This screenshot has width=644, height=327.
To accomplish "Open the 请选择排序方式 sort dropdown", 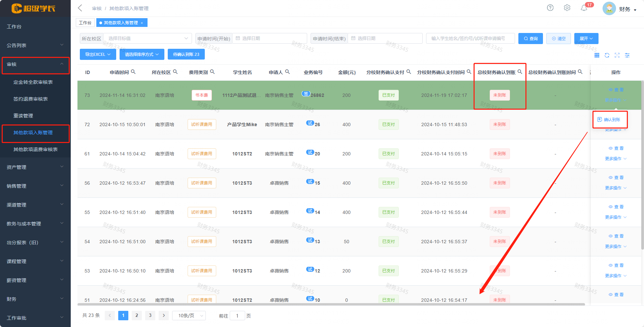I will point(142,54).
